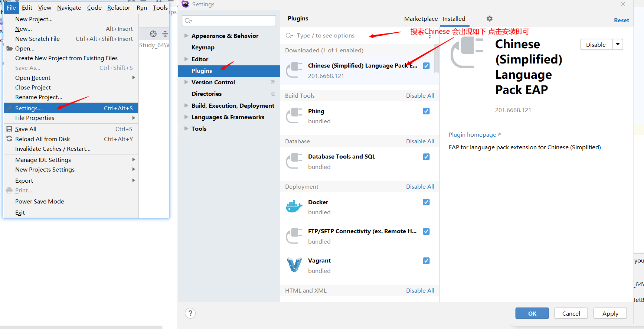
Task: Click the plugins settings gear icon
Action: pyautogui.click(x=490, y=19)
